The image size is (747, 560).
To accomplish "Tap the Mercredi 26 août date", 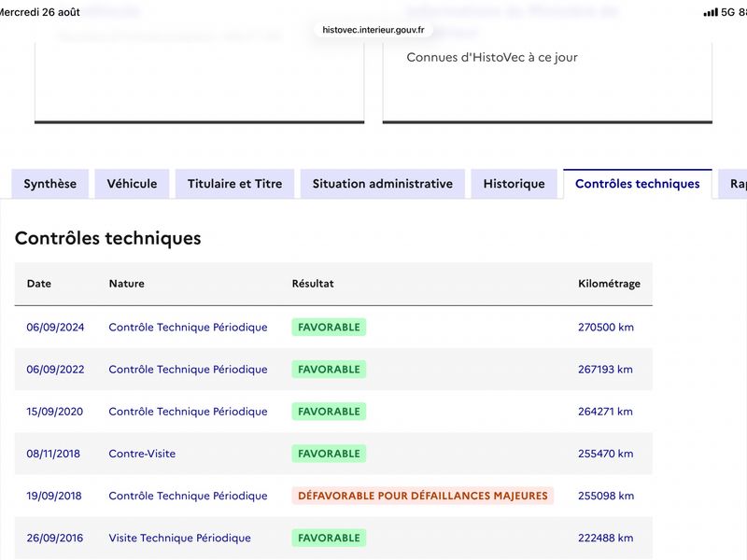I will tap(39, 12).
